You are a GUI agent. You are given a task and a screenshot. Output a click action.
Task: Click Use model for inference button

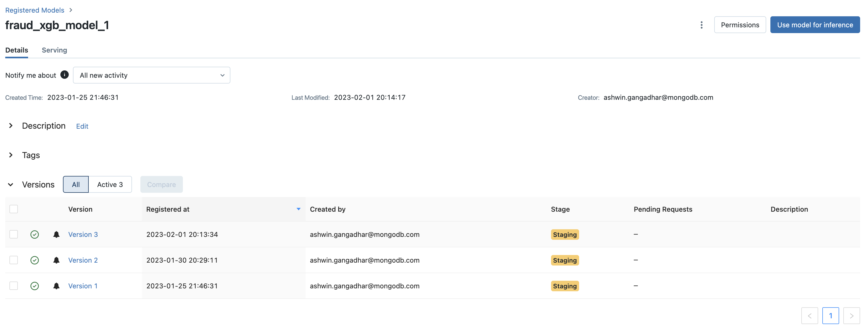(815, 25)
